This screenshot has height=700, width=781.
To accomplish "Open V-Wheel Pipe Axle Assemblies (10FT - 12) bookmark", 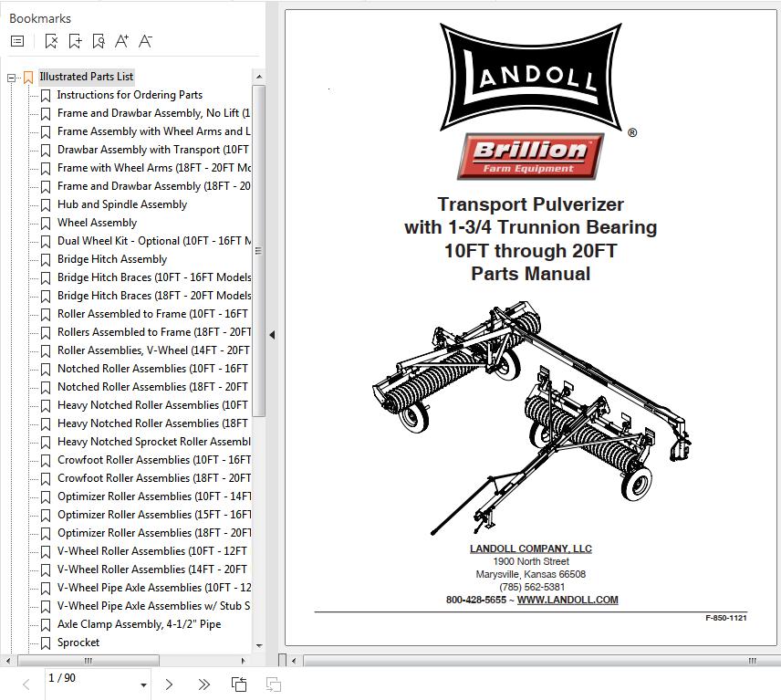I will 153,588.
